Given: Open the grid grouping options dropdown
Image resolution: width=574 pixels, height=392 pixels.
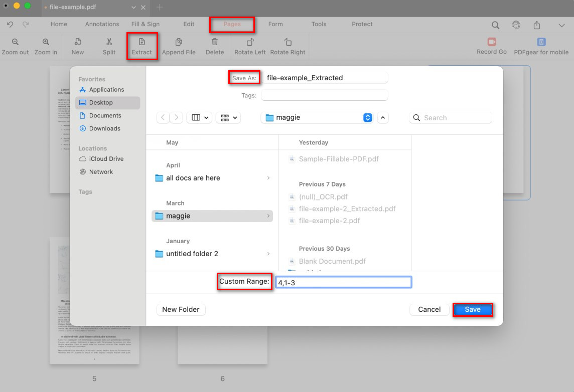Looking at the screenshot, I should pos(229,118).
